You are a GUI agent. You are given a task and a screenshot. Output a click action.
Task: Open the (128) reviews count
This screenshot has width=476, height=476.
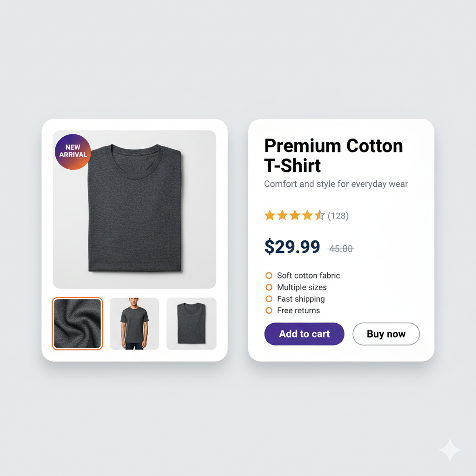[338, 216]
